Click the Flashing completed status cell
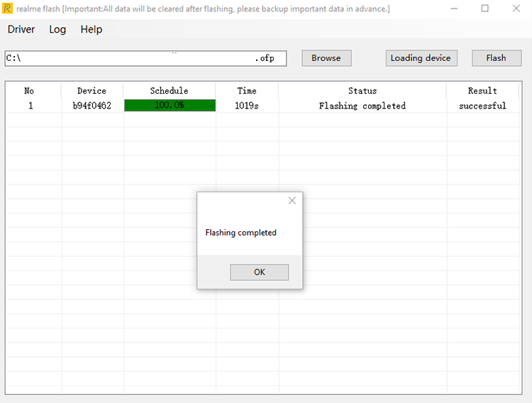This screenshot has height=403, width=532. coord(362,106)
